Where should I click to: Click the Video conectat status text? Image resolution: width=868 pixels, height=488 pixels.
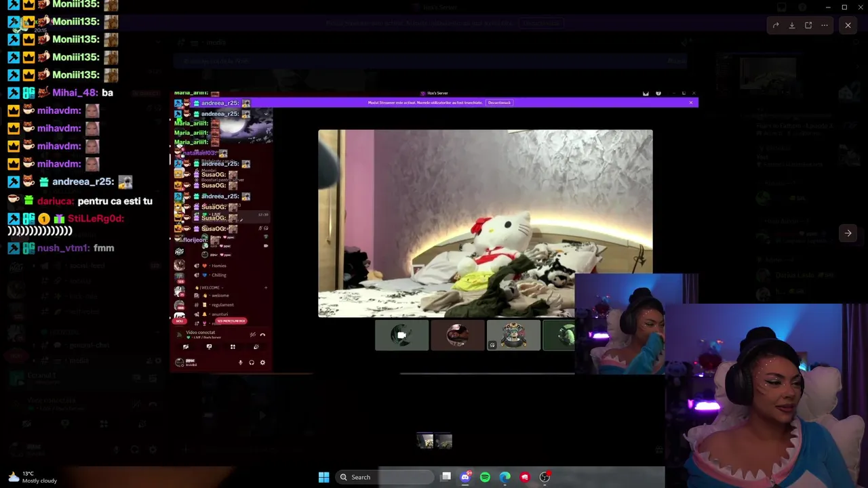[x=201, y=332]
